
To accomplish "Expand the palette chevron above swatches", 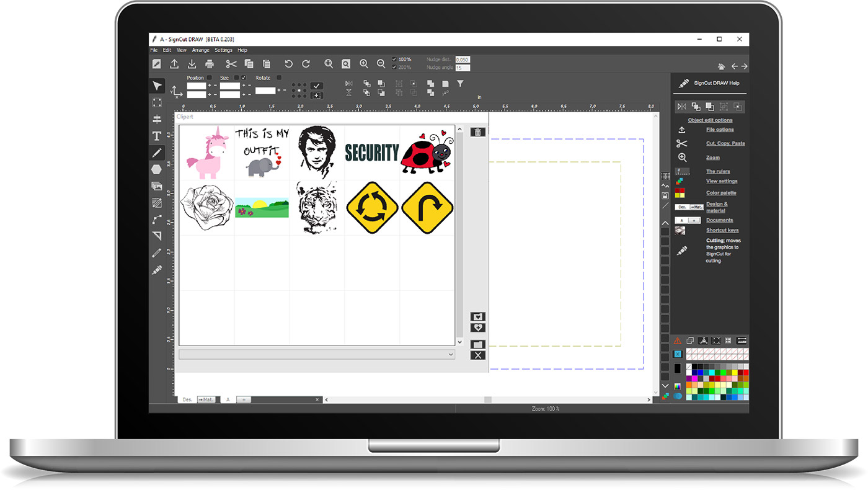I will pos(665,223).
